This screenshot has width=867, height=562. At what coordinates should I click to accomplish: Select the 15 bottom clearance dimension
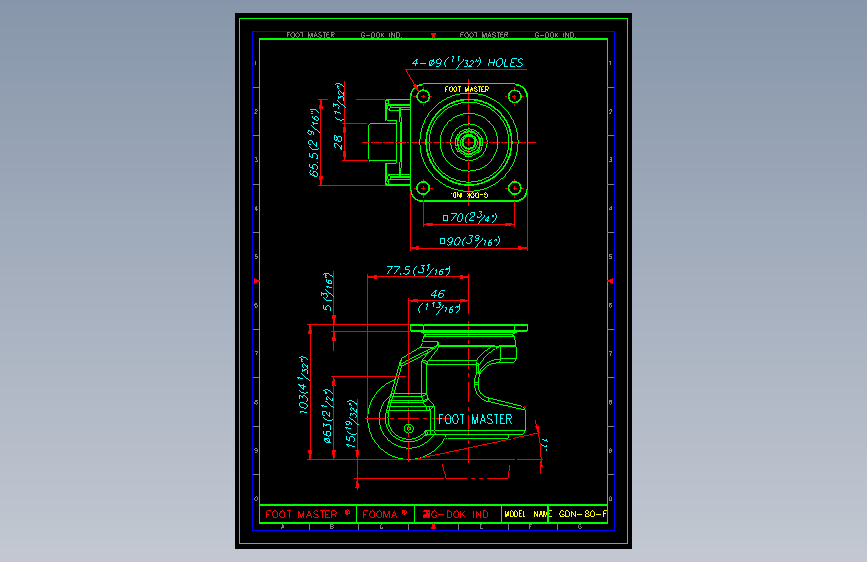click(x=351, y=423)
